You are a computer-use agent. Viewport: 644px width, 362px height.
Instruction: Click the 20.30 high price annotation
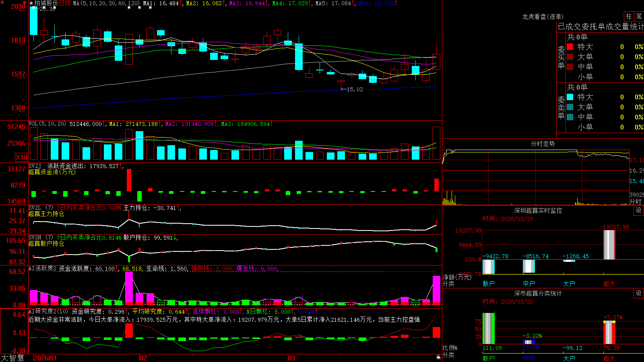pyautogui.click(x=47, y=9)
